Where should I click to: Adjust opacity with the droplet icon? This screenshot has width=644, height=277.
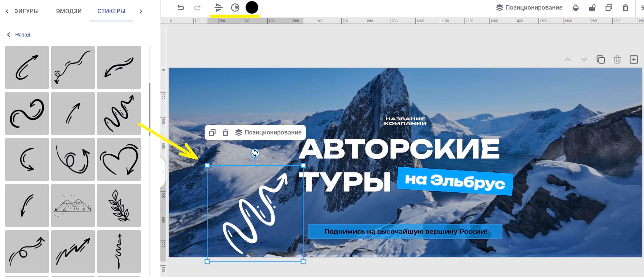[576, 7]
